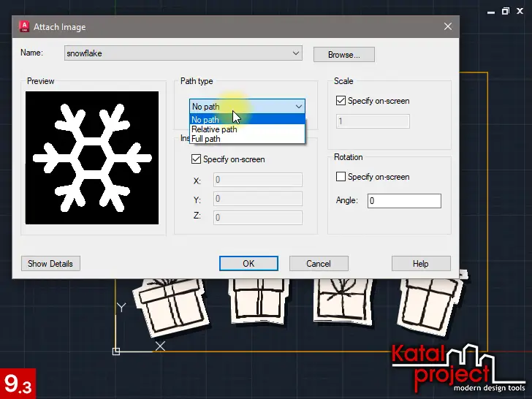532x399 pixels.
Task: Click the snowflake preview image
Action: pyautogui.click(x=92, y=158)
